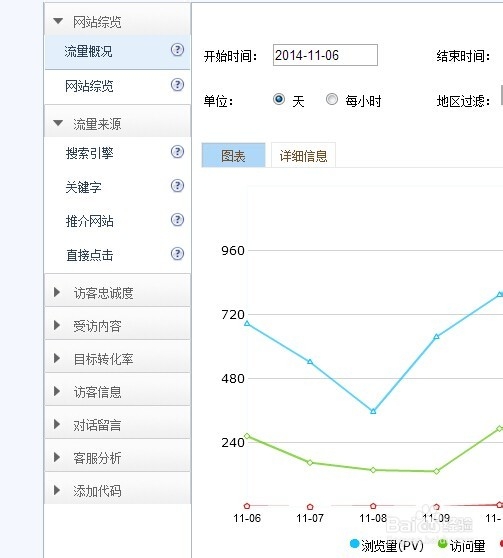Select the 天 unit radio button

[279, 99]
